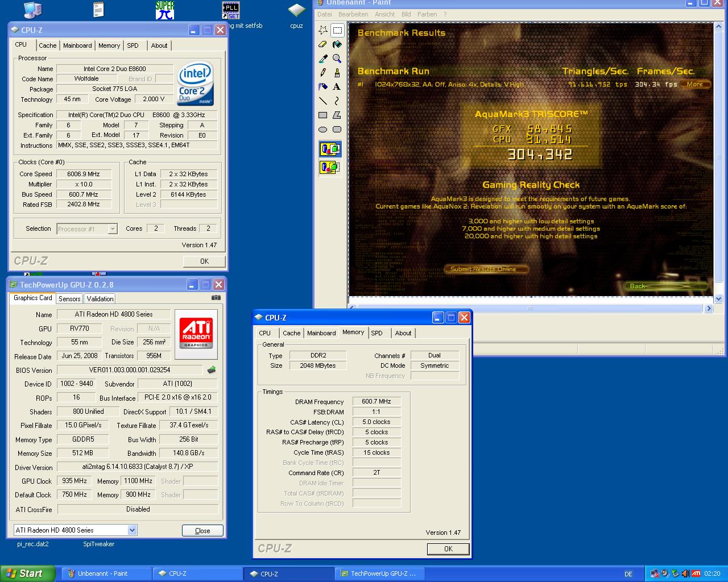
Task: Pick the Eraser tool in Paint
Action: coord(323,44)
